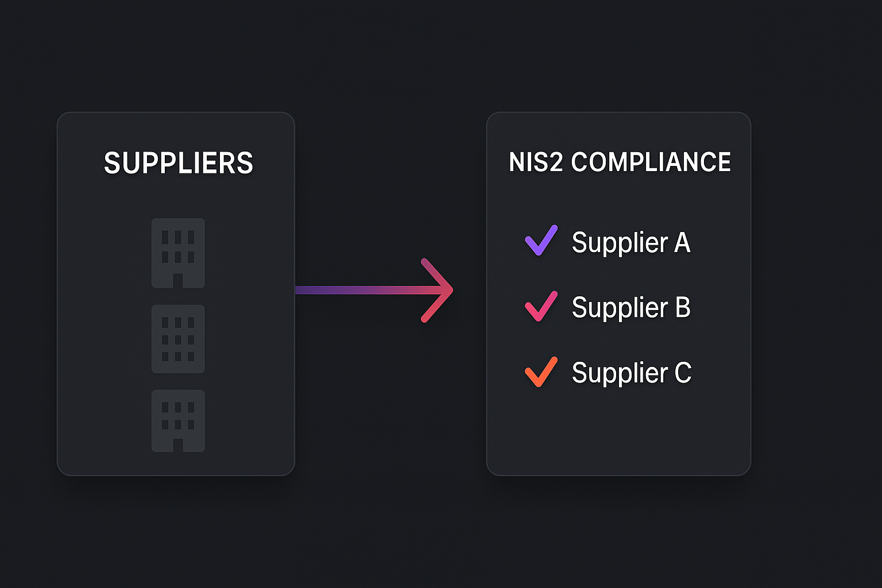882x588 pixels.
Task: Click the top building icon in Suppliers
Action: point(178,252)
